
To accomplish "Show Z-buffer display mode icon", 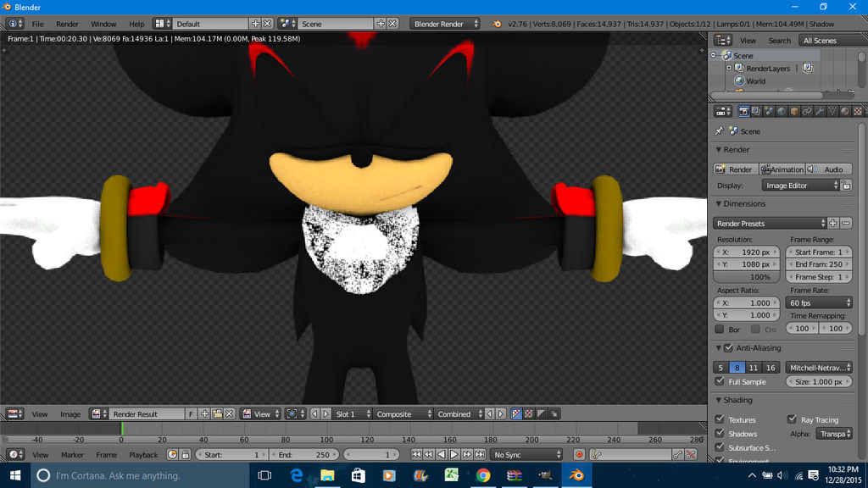I will click(x=554, y=413).
